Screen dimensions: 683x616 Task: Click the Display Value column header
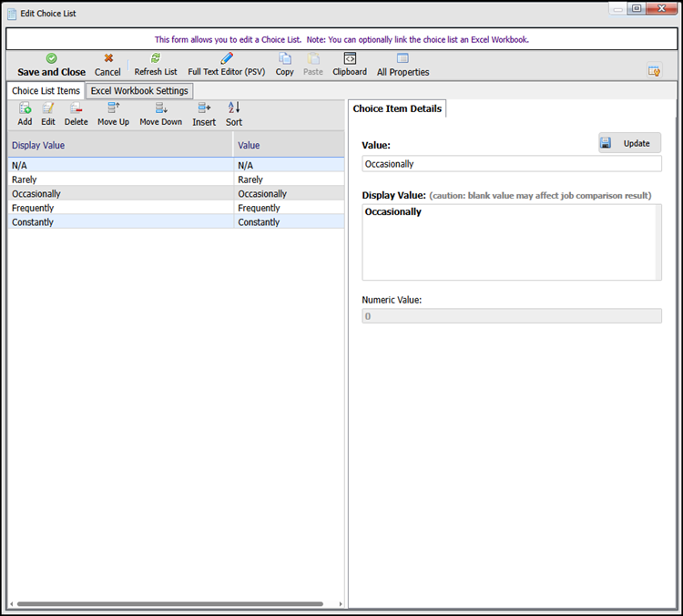tap(120, 145)
